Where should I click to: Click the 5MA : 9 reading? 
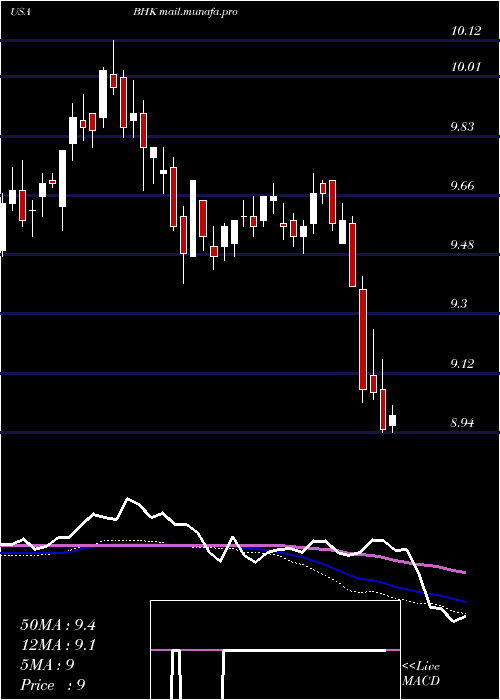[x=47, y=665]
